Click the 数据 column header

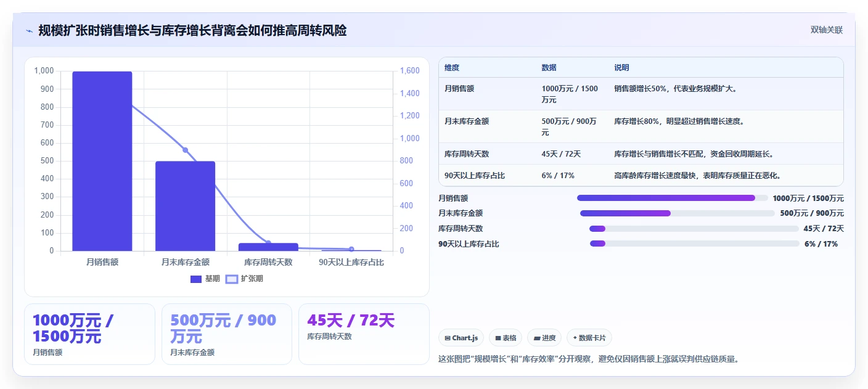pos(549,68)
